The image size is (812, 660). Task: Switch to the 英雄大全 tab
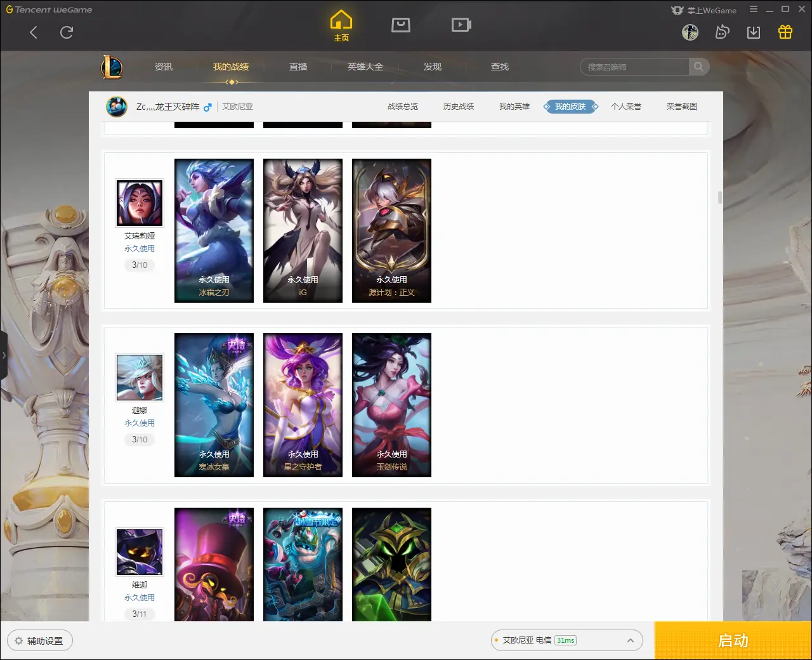(365, 67)
